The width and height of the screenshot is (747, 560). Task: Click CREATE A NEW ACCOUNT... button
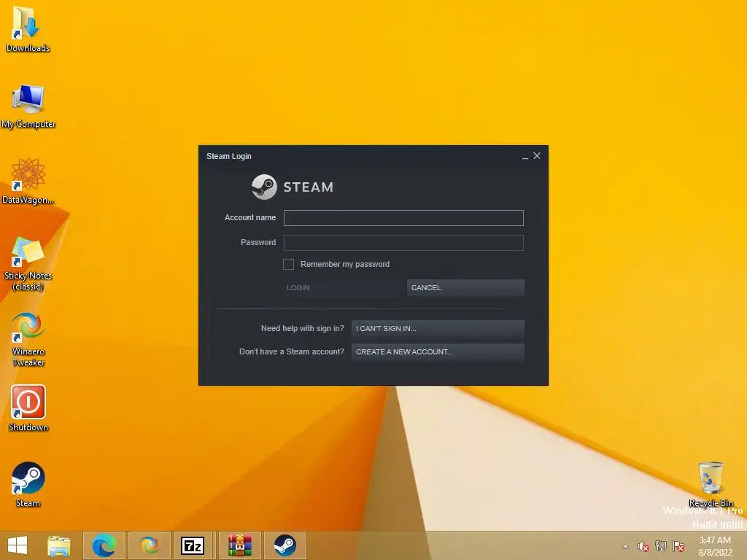tap(438, 352)
